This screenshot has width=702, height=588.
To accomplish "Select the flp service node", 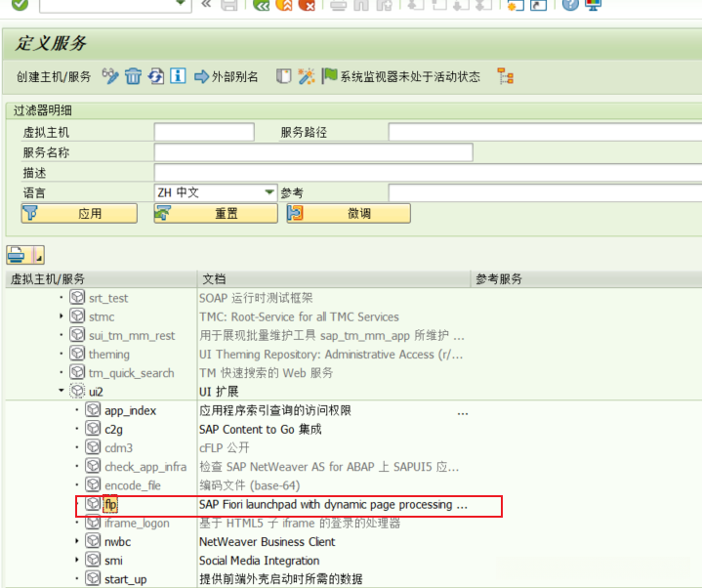I will pos(110,504).
